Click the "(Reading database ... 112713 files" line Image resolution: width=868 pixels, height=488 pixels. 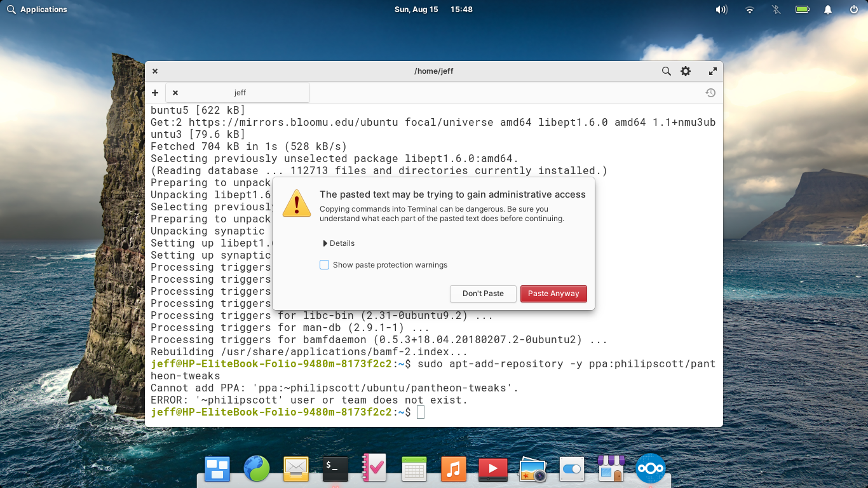tap(379, 171)
